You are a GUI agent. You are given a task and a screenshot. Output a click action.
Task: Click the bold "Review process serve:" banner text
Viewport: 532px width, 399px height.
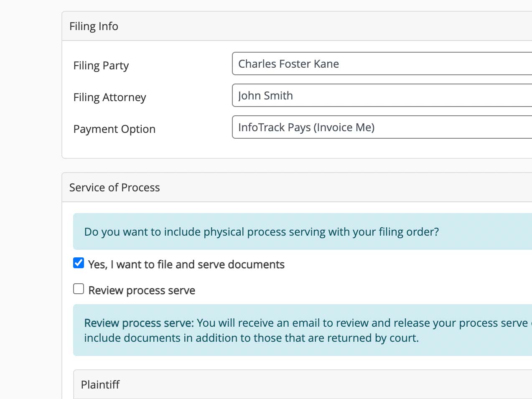tap(139, 323)
